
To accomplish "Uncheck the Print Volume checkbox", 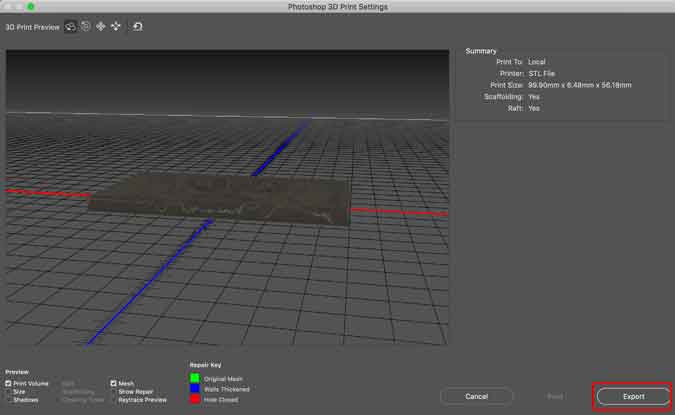I will (x=9, y=383).
